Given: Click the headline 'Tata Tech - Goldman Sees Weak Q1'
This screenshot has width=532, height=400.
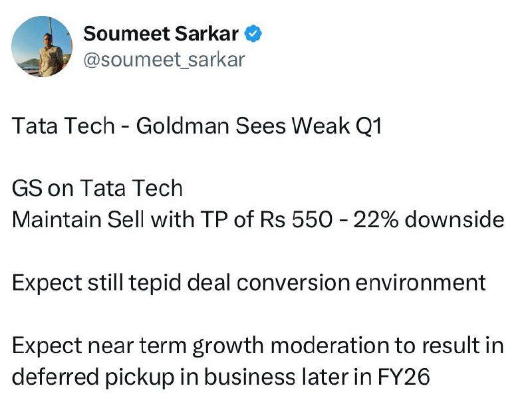Looking at the screenshot, I should coord(197,126).
